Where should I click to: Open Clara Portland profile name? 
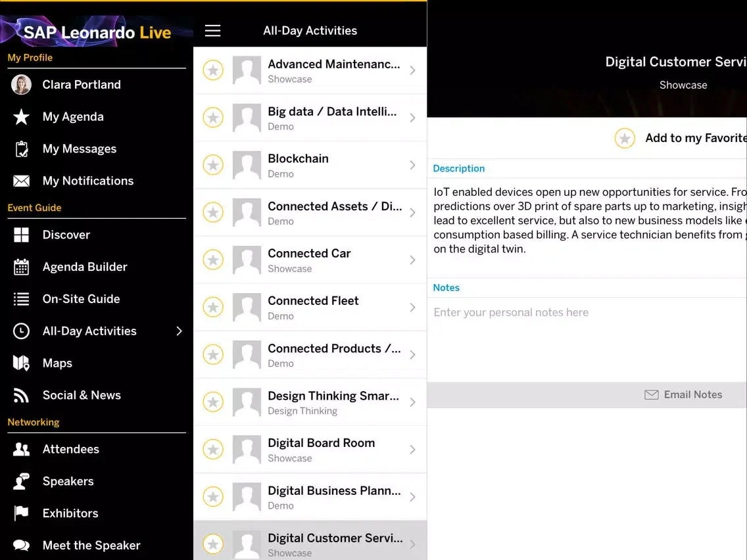pyautogui.click(x=82, y=85)
